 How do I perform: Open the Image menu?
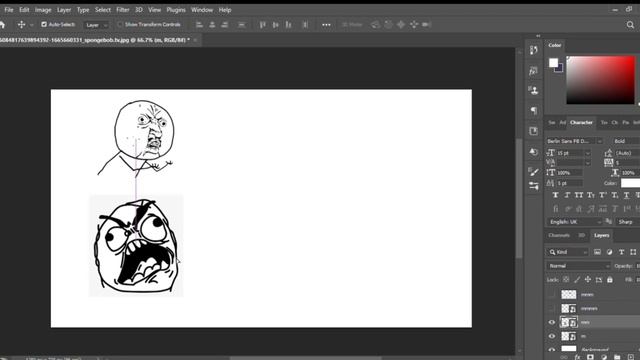(x=43, y=10)
